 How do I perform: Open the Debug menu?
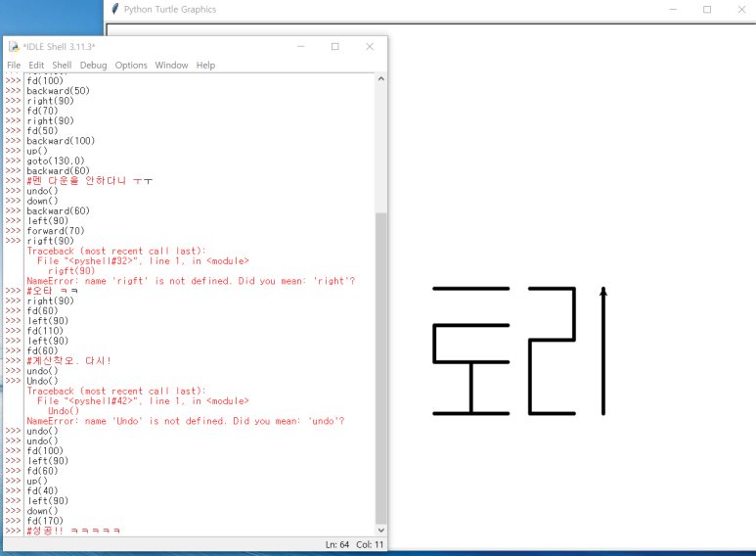(93, 66)
